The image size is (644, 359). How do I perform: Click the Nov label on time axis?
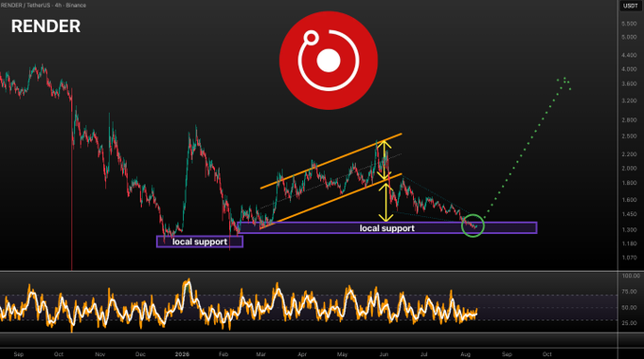click(100, 354)
